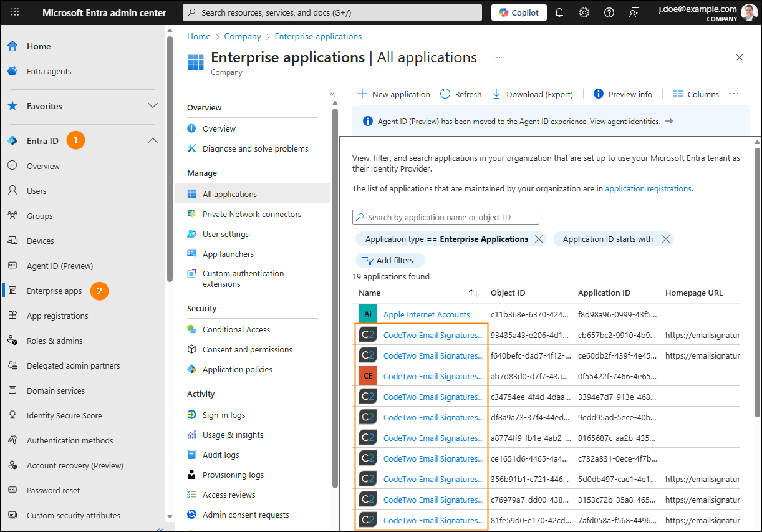Viewport: 762px width, 532px height.
Task: Click Company breadcrumb link
Action: tap(243, 36)
